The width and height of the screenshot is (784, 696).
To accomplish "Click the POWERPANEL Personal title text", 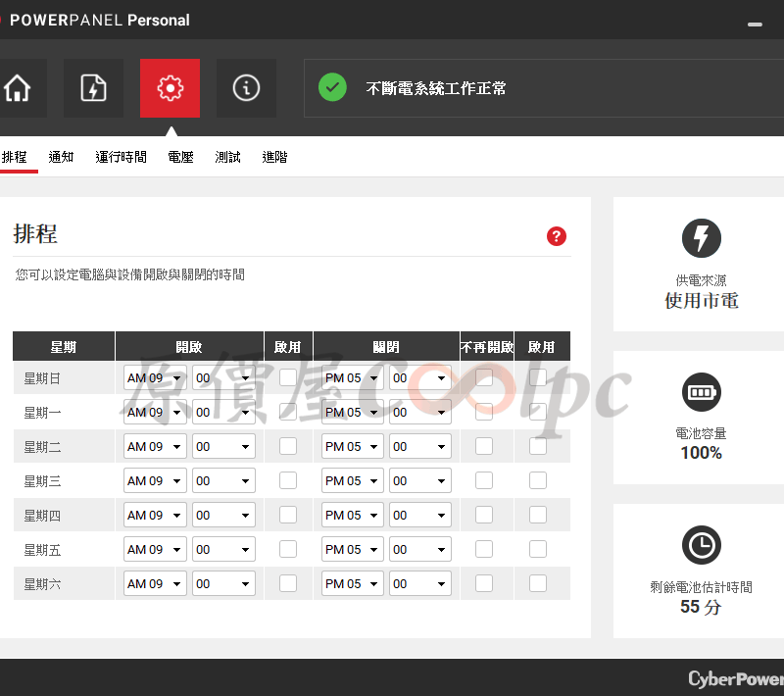I will (100, 20).
